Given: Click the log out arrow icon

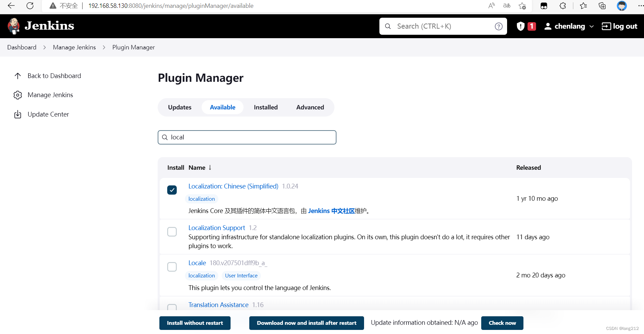Looking at the screenshot, I should [x=606, y=26].
